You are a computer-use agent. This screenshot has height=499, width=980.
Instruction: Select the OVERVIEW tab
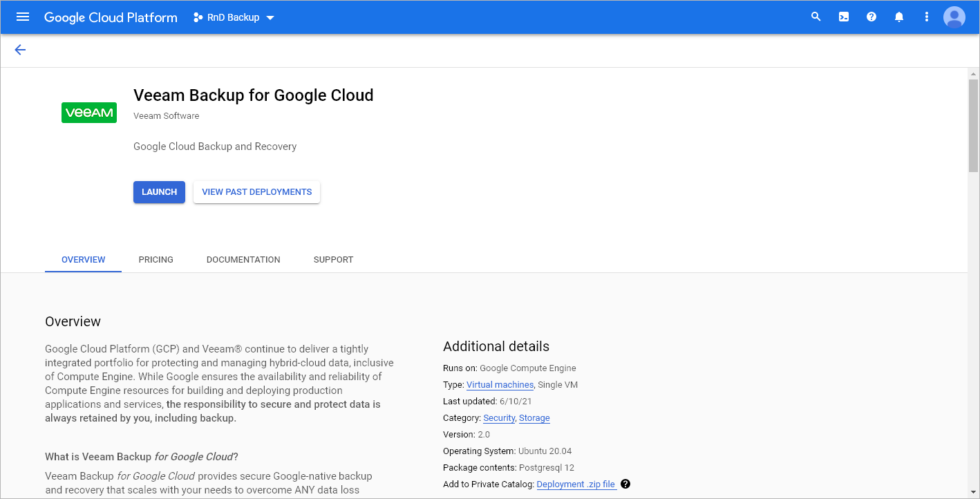click(84, 260)
